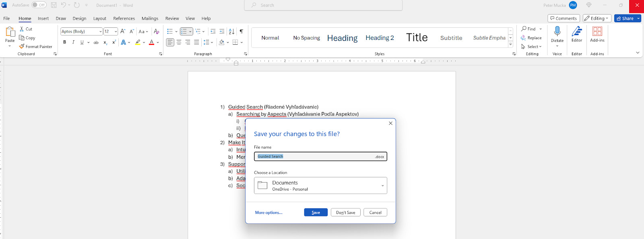This screenshot has width=644, height=239.
Task: Expand the Styles gallery more arrow
Action: tap(510, 45)
